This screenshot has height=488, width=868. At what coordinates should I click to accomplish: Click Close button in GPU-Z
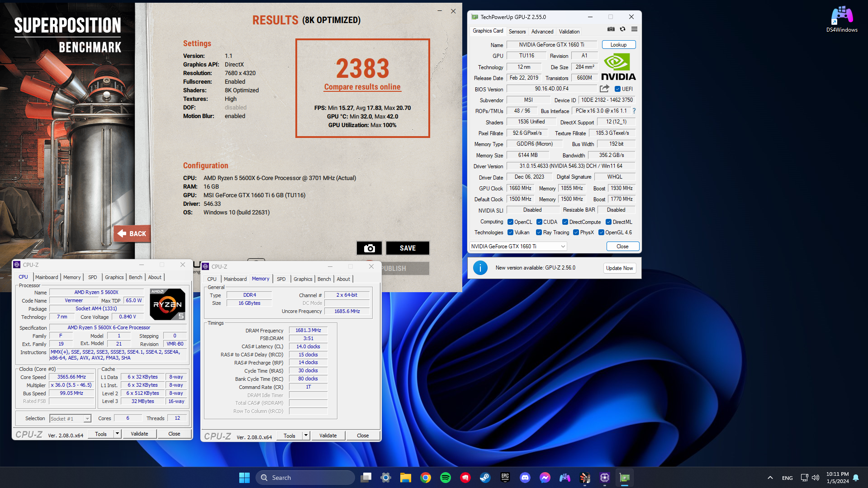[622, 246]
